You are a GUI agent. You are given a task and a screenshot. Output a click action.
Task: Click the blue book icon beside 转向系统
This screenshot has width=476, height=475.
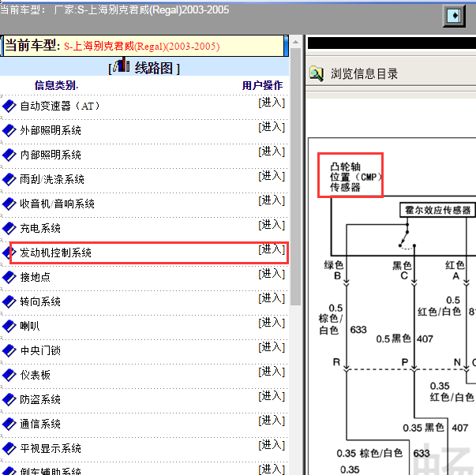(9, 302)
